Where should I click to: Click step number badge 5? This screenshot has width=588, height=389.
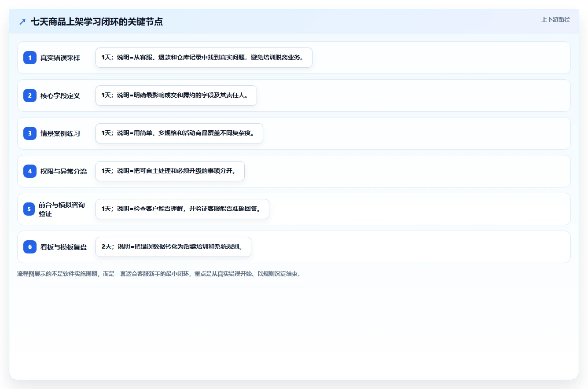point(29,209)
